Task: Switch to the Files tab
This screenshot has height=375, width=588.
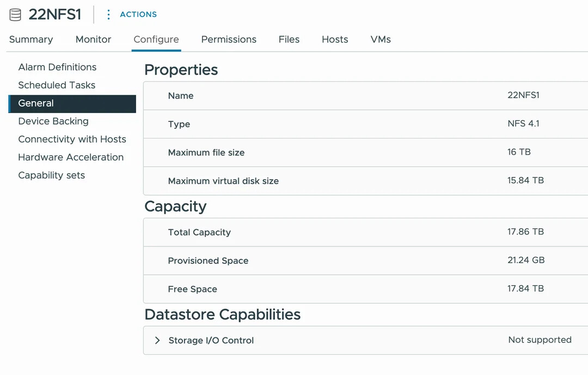Action: [289, 40]
